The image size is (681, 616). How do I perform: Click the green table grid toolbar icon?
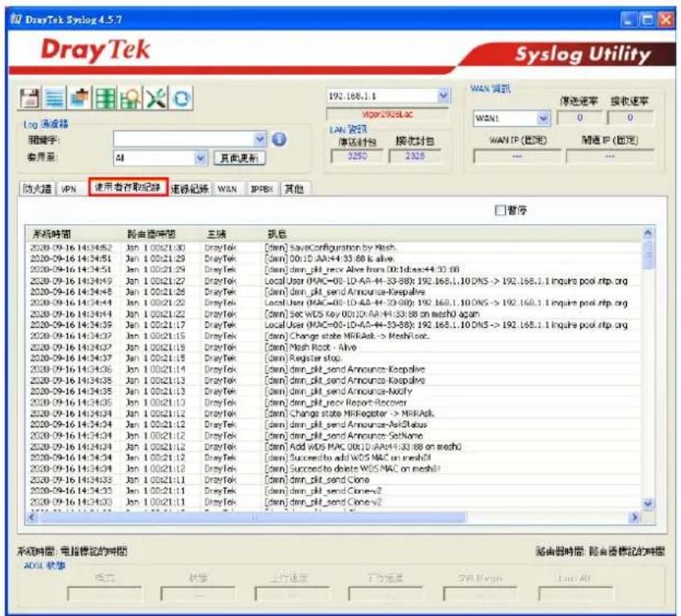[x=105, y=97]
